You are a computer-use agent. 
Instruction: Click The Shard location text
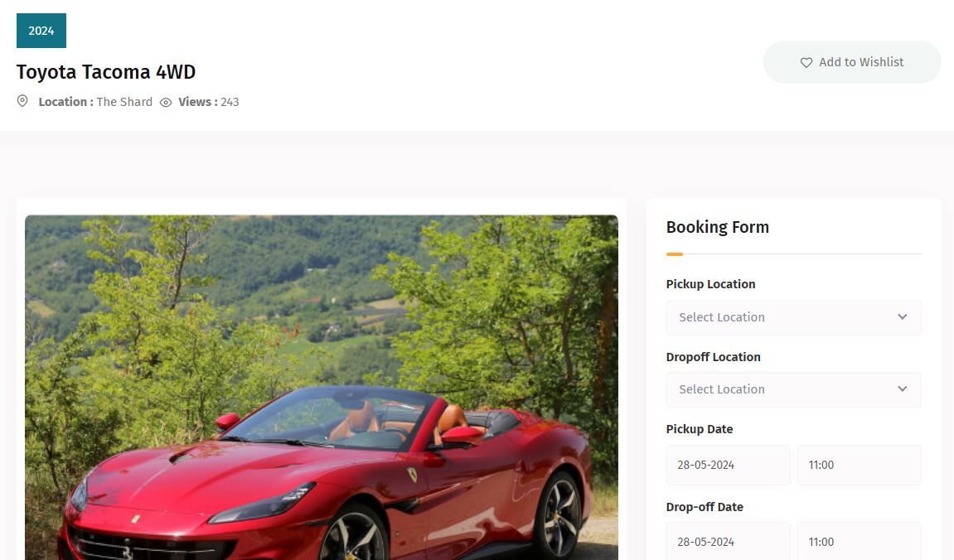(124, 102)
